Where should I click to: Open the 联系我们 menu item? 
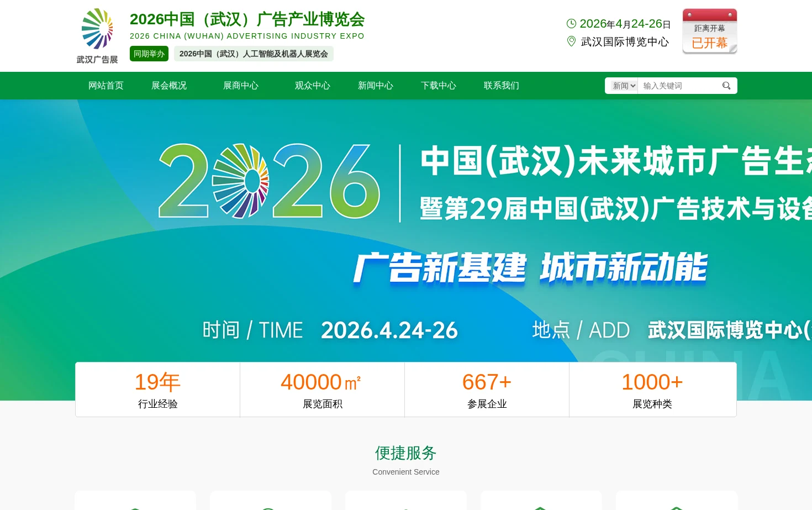click(x=502, y=86)
